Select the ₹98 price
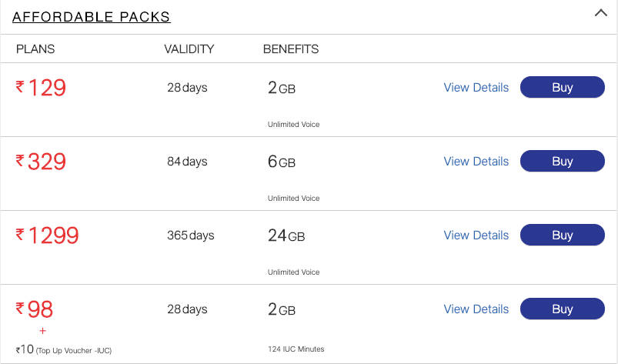The height and width of the screenshot is (364, 618). [35, 309]
